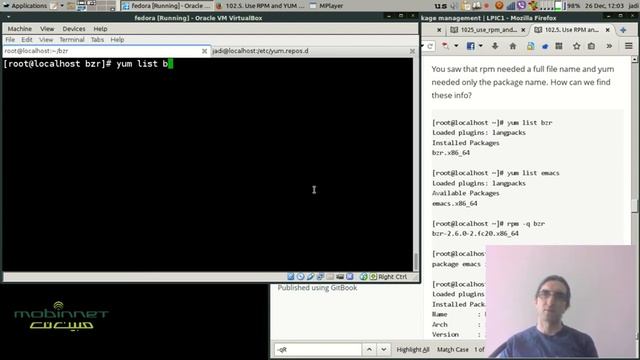
Task: Click the blue bird toolbar icon in Firefox
Action: click(545, 46)
